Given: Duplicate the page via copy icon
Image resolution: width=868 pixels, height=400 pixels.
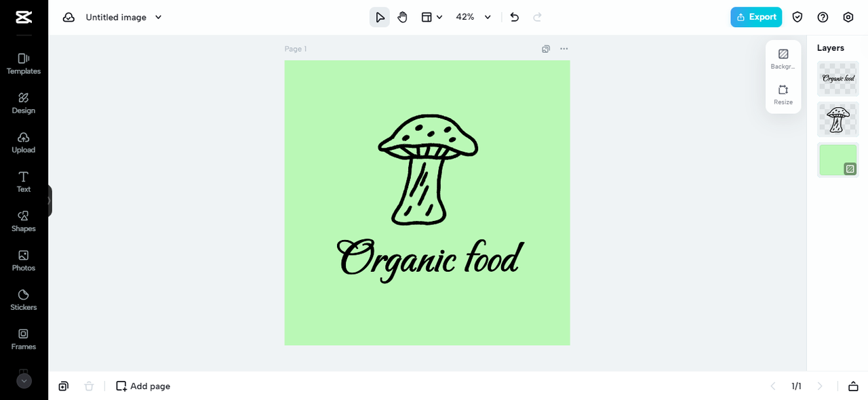Looking at the screenshot, I should point(546,49).
